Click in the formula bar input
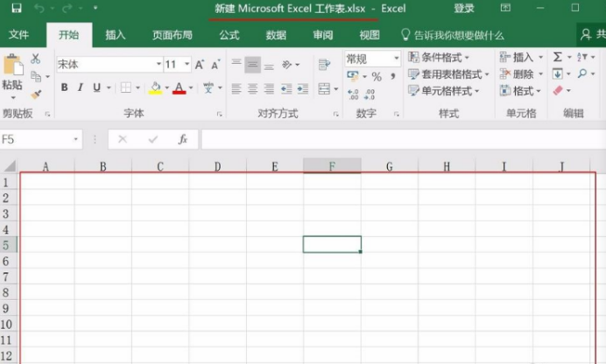Screen dimensions: 606x364 [403, 139]
